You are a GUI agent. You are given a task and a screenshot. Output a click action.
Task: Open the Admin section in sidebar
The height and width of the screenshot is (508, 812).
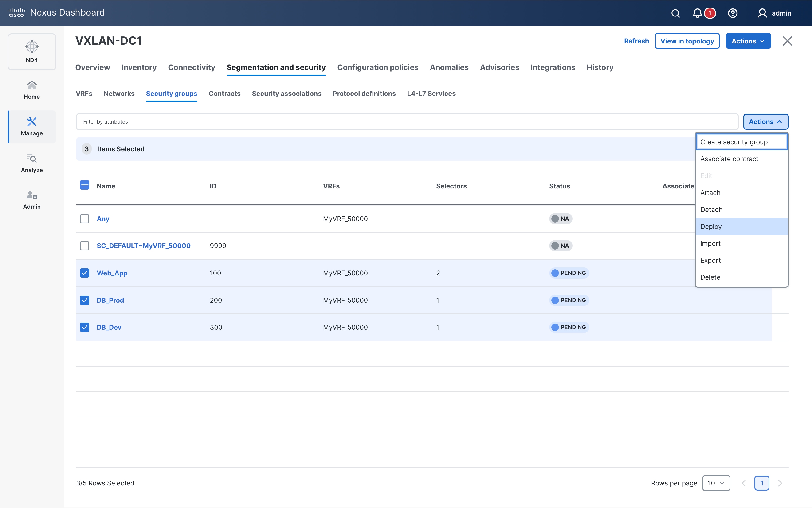32,200
